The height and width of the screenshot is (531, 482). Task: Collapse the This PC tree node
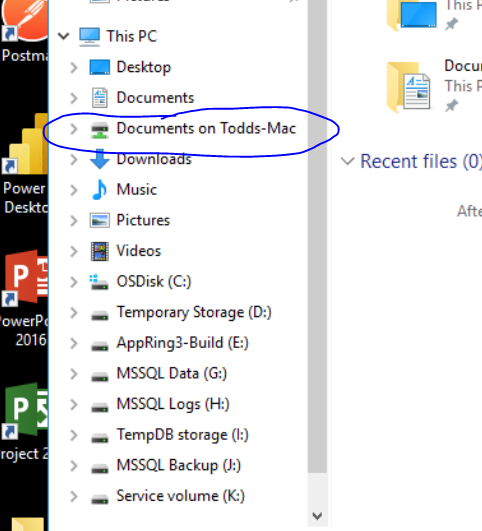tap(63, 36)
